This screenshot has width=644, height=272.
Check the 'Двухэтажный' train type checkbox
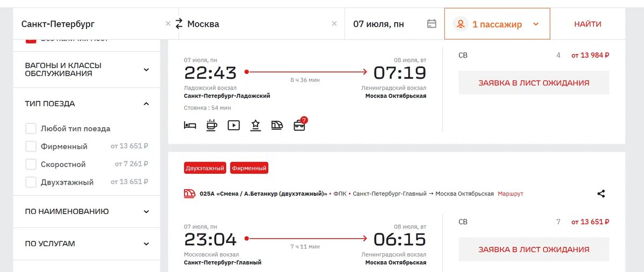coord(31,182)
